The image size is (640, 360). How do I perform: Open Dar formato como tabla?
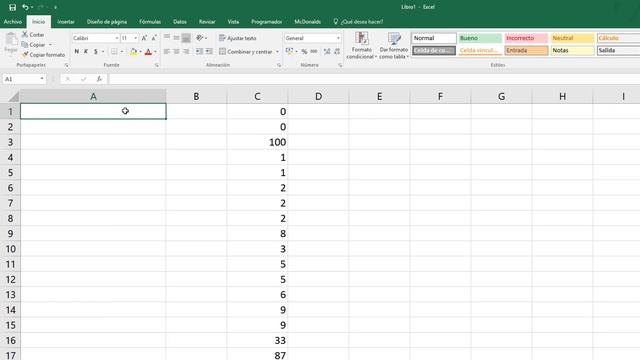[x=394, y=45]
